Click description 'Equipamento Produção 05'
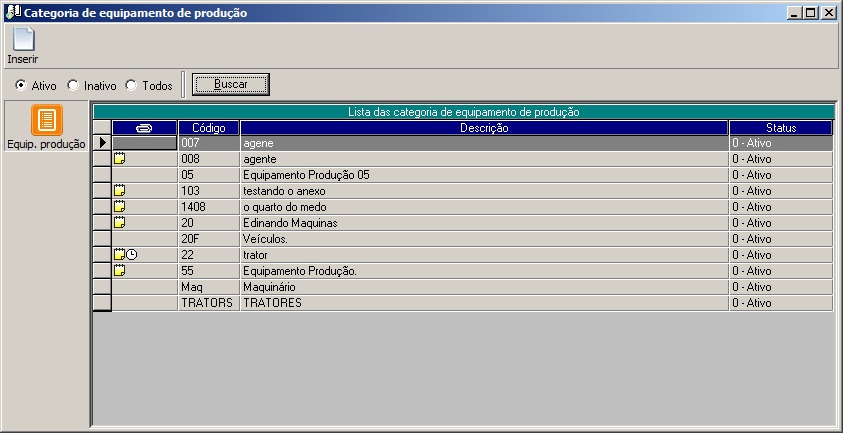 (x=306, y=175)
